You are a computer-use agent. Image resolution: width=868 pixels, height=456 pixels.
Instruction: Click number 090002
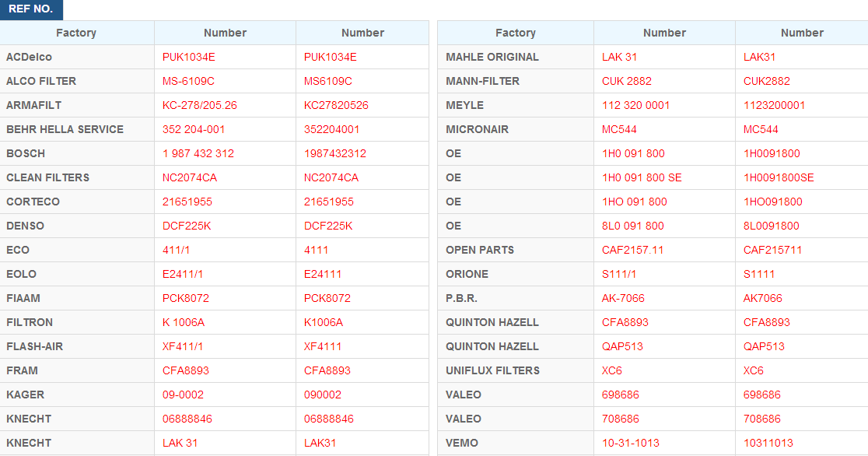323,395
